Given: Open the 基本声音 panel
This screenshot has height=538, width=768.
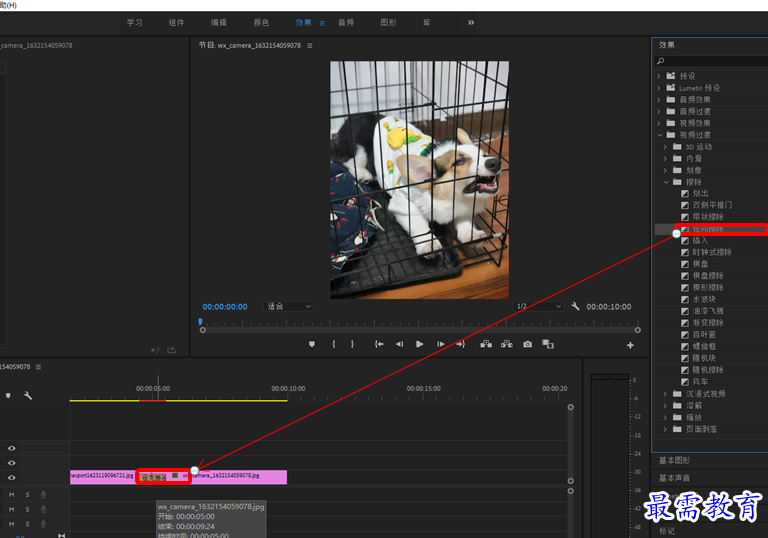Looking at the screenshot, I should tap(674, 478).
